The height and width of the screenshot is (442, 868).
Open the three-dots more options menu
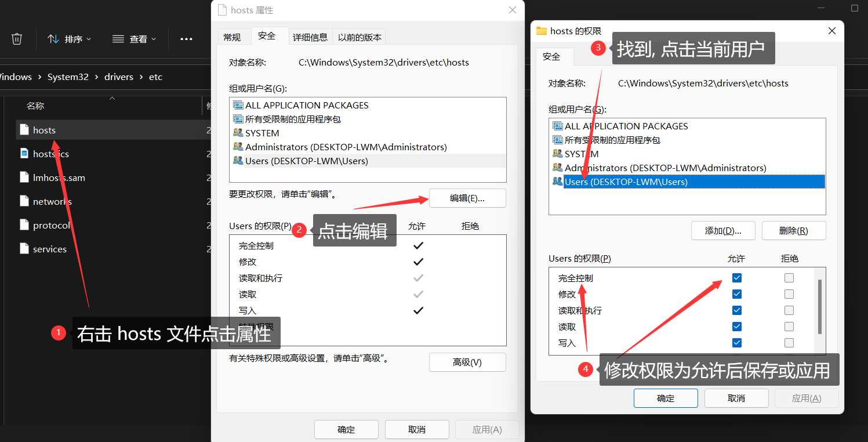click(186, 39)
